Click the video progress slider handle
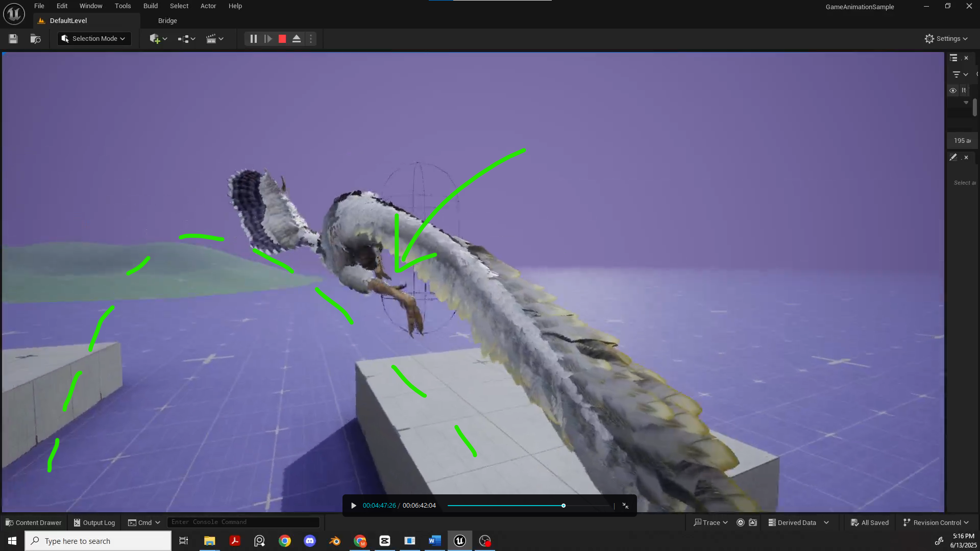Screen dimensions: 980x551 point(563,506)
